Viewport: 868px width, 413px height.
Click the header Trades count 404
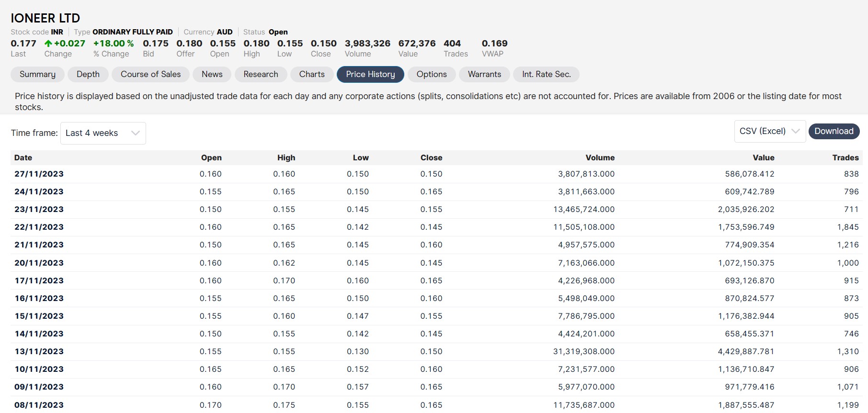[452, 44]
